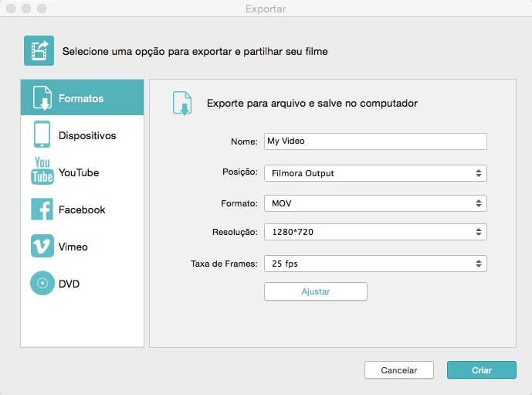This screenshot has width=532, height=395.
Task: Open the Posição dropdown showing Filmora Output
Action: tap(375, 173)
